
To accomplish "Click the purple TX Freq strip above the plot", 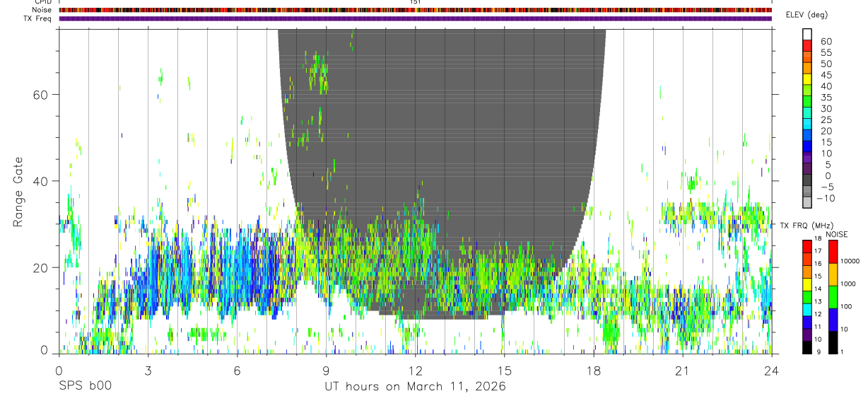I will 416,18.
